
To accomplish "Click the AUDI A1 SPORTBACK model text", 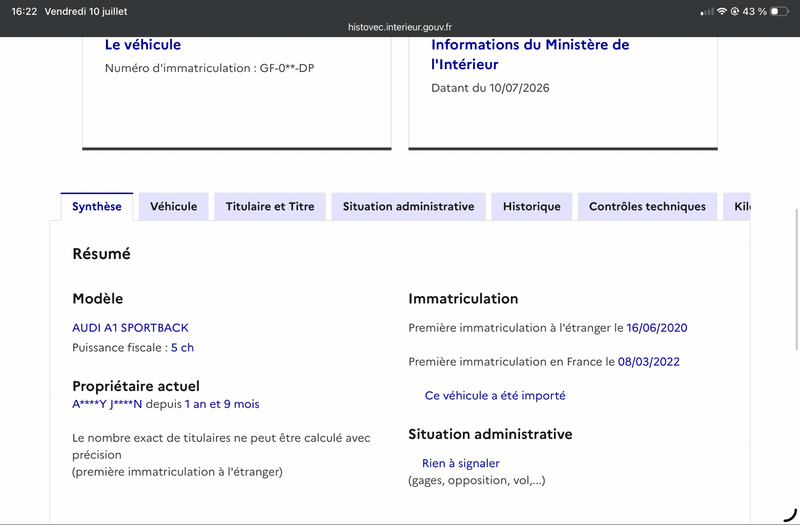I will (x=130, y=328).
